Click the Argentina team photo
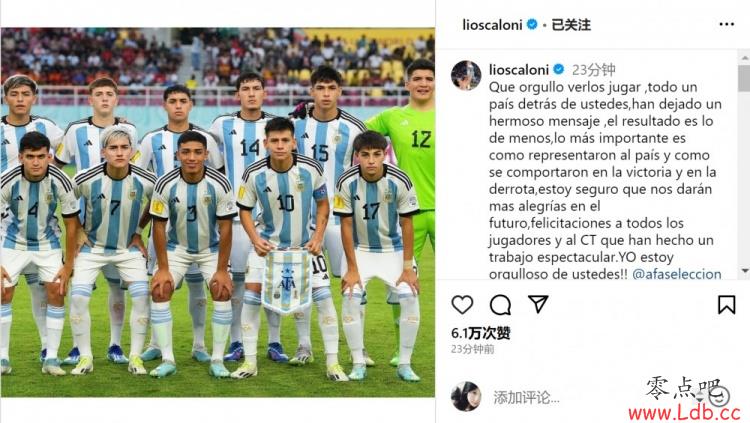The height and width of the screenshot is (423, 750). click(218, 212)
